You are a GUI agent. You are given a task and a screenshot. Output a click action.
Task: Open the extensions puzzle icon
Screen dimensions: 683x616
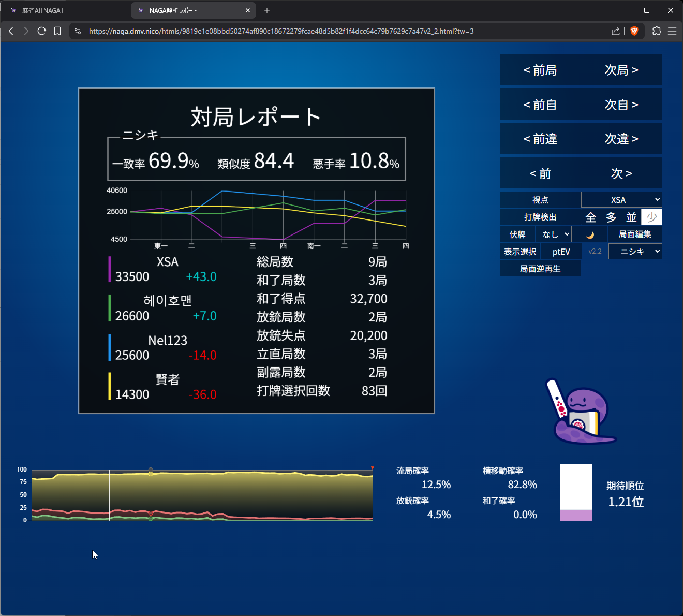pyautogui.click(x=657, y=31)
